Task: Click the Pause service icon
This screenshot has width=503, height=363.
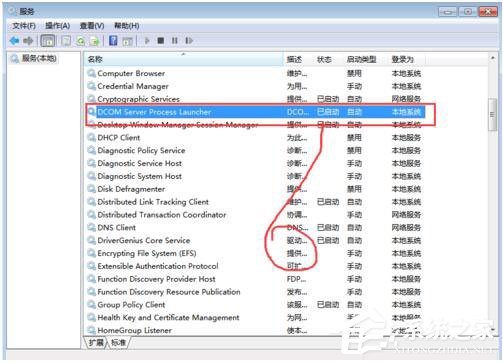Action: tap(175, 41)
